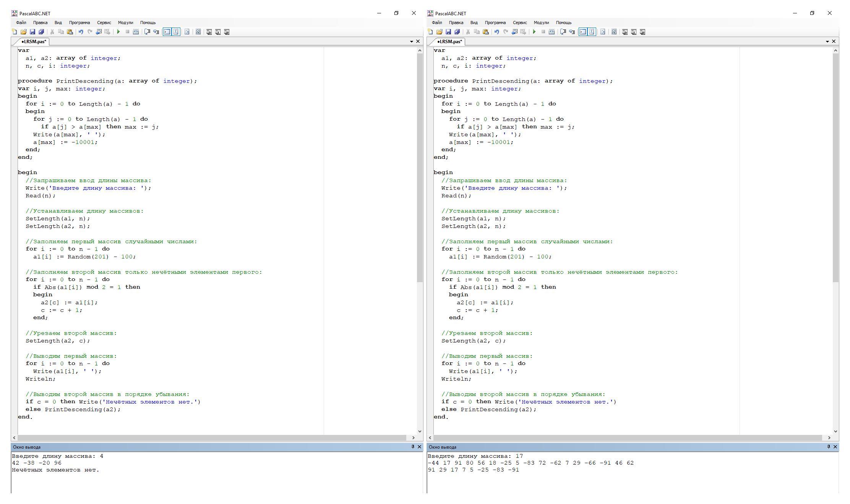Open Сервис menu in the right window
850x504 pixels.
[x=519, y=23]
